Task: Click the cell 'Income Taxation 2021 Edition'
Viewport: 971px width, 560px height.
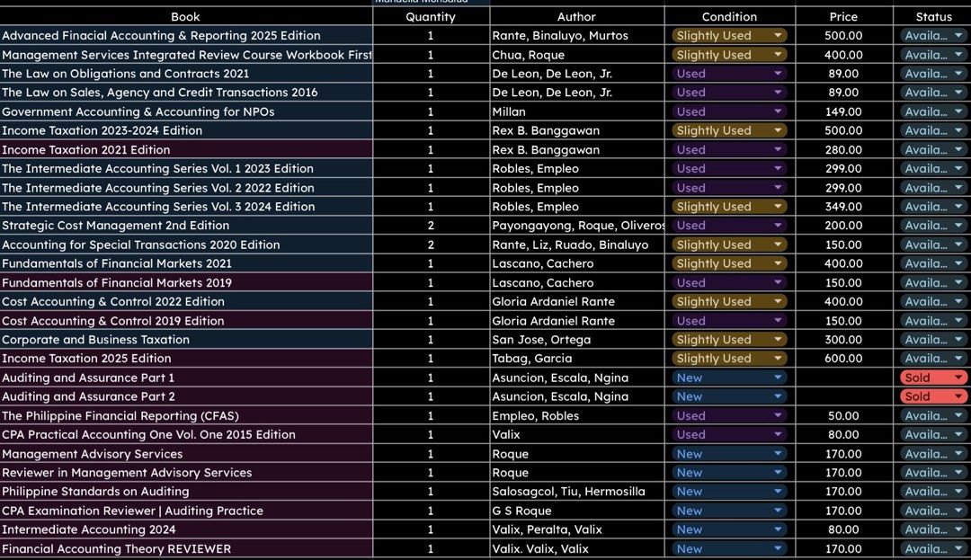Action: [x=186, y=150]
